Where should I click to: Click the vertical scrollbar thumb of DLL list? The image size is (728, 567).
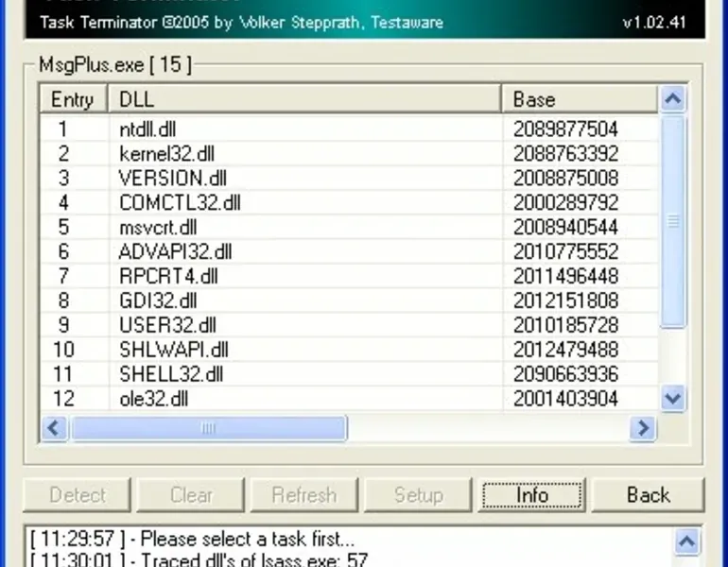[x=673, y=222]
